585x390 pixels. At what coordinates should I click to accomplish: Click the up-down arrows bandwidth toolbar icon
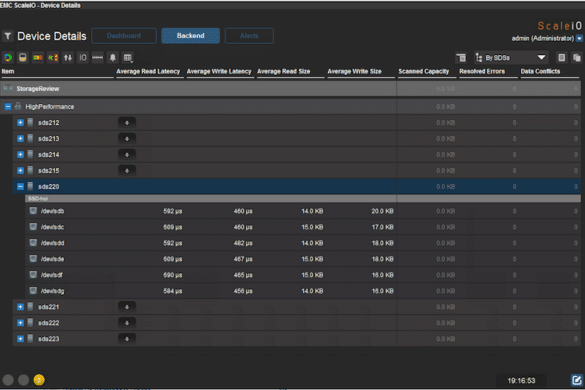coord(68,57)
